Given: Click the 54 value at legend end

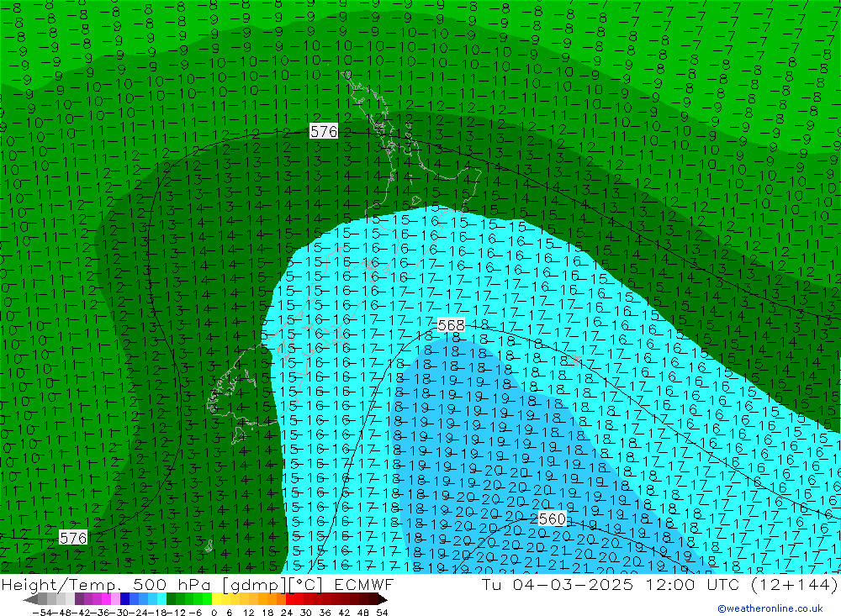Looking at the screenshot, I should click(x=382, y=613).
